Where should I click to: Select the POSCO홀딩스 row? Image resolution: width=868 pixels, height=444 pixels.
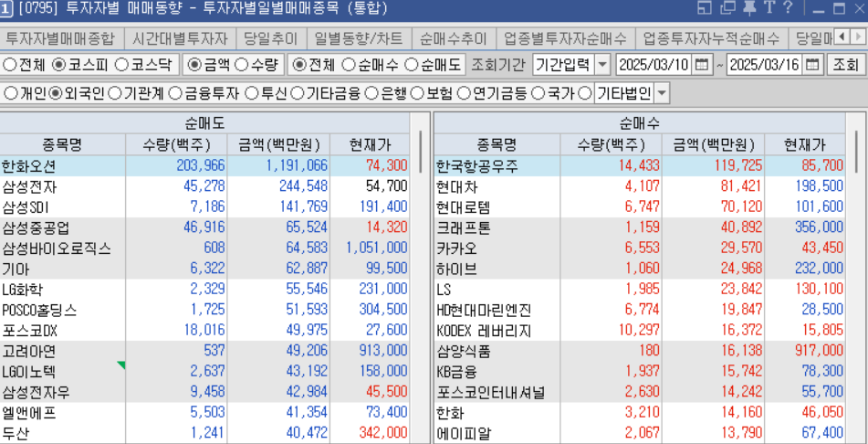click(204, 310)
